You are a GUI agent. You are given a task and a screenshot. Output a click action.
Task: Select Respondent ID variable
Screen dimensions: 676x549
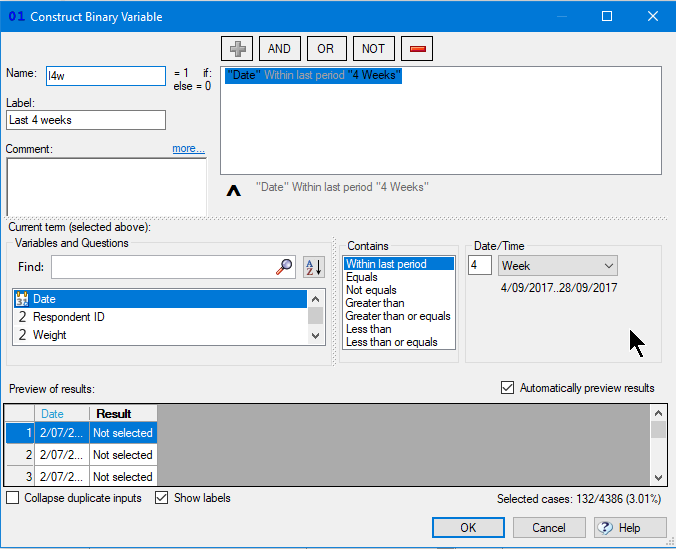click(x=160, y=317)
